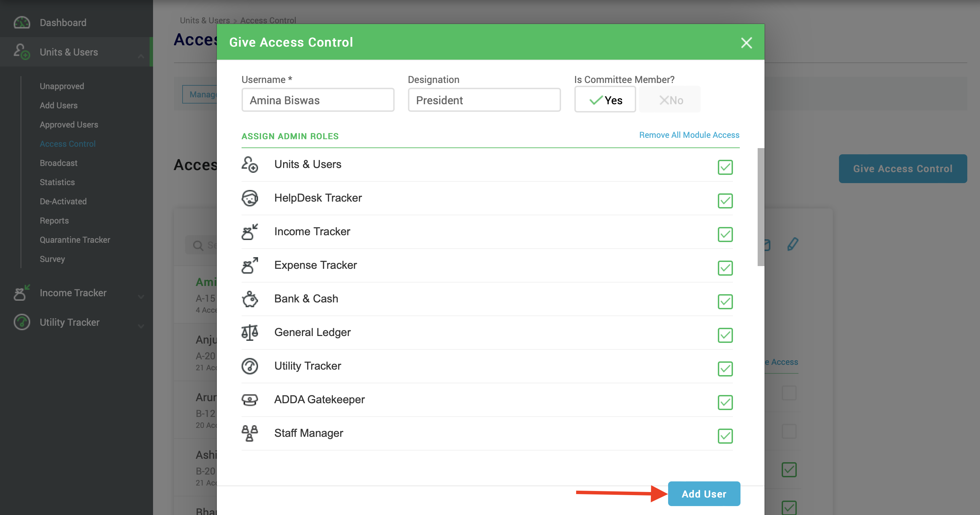Click Remove All Module Access link

[689, 135]
